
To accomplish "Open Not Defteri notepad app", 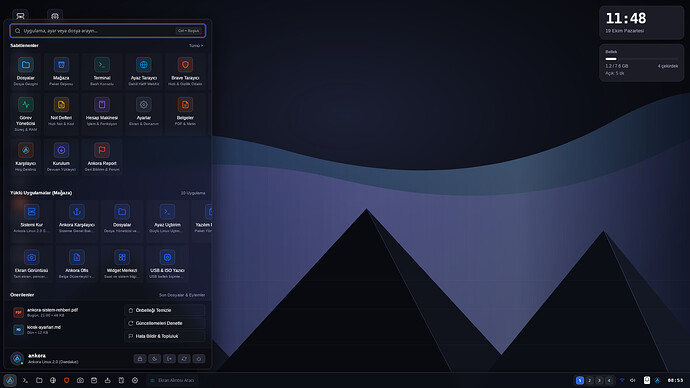I will point(61,114).
